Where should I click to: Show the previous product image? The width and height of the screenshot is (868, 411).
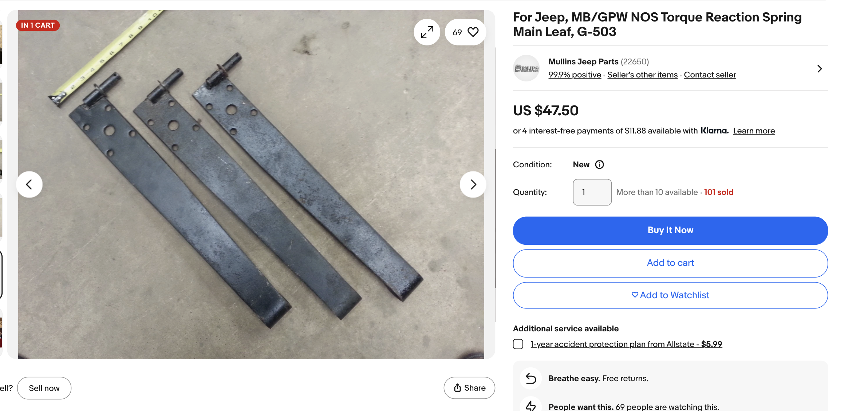(x=29, y=184)
